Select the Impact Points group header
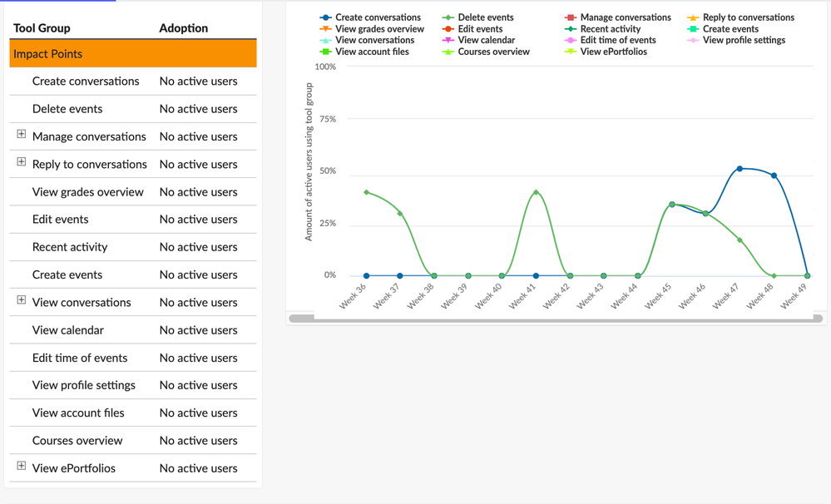The width and height of the screenshot is (831, 504). 133,53
